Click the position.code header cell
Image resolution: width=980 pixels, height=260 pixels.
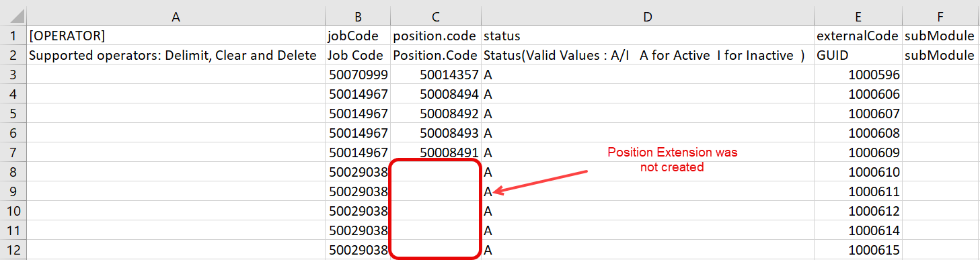tap(436, 36)
